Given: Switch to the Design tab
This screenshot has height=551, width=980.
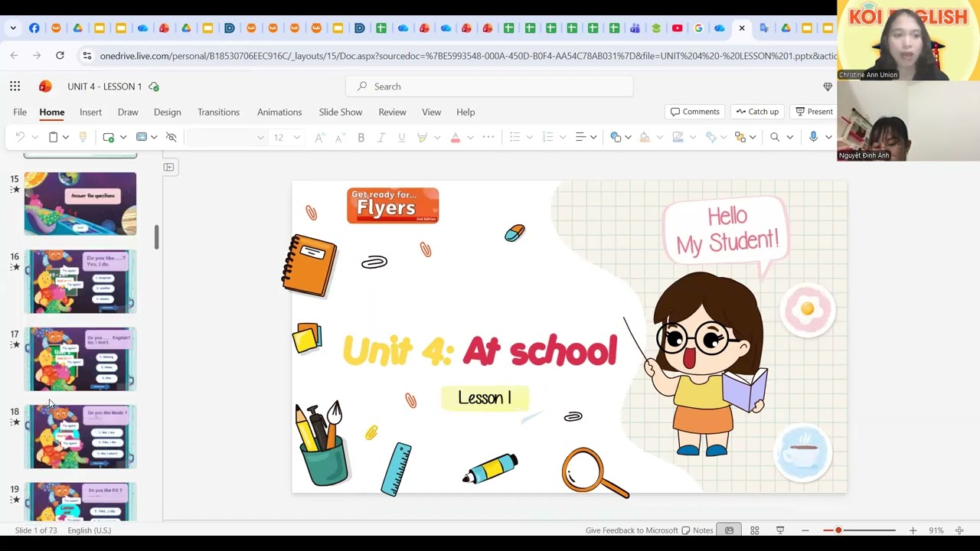Looking at the screenshot, I should tap(167, 112).
